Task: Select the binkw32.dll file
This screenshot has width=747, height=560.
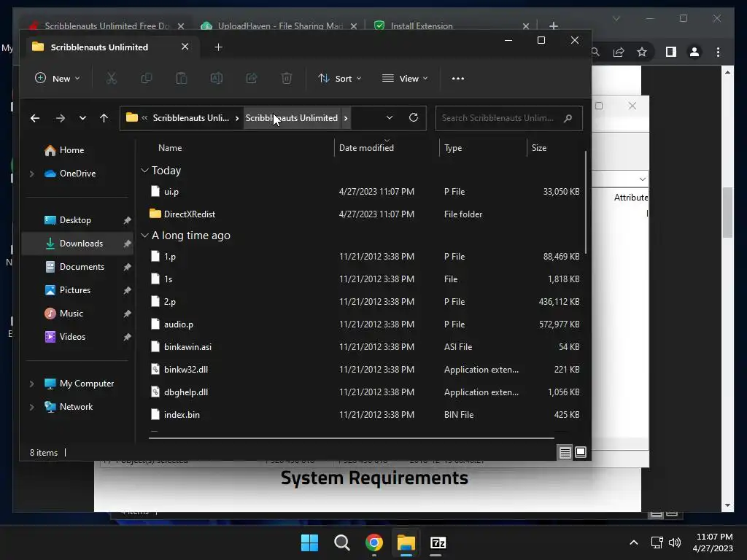Action: pyautogui.click(x=365, y=370)
